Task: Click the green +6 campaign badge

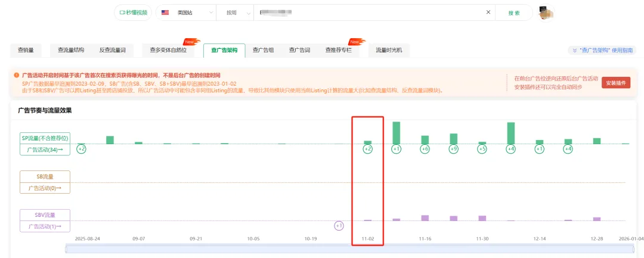Action: (425, 150)
